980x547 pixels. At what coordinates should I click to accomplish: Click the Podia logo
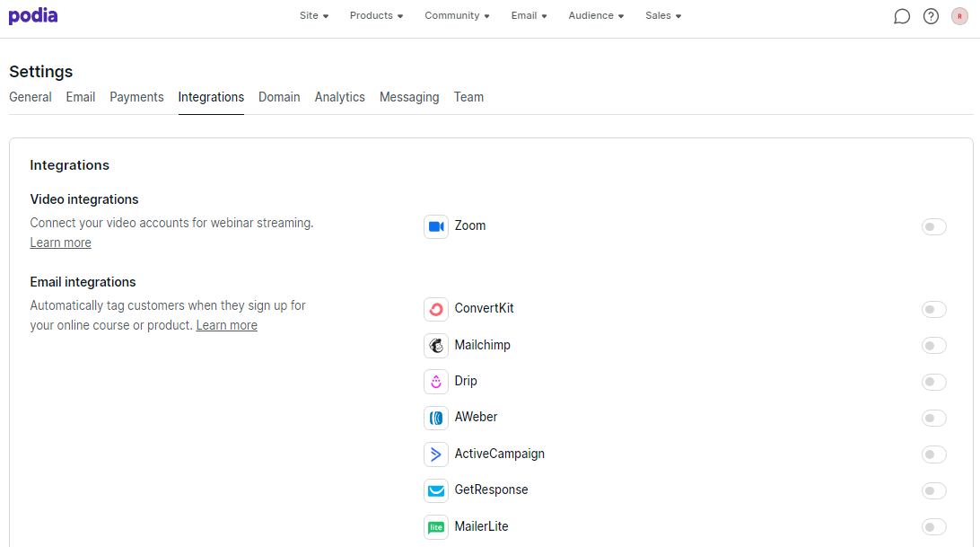[x=32, y=15]
